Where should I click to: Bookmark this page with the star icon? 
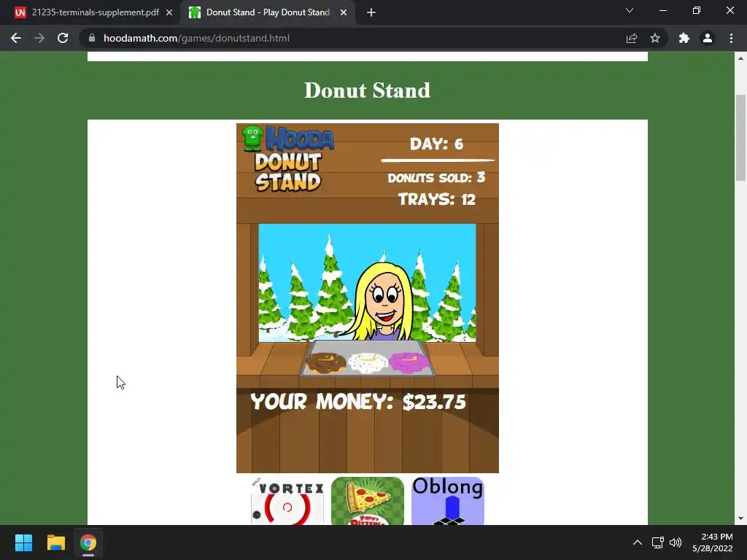[x=655, y=38]
